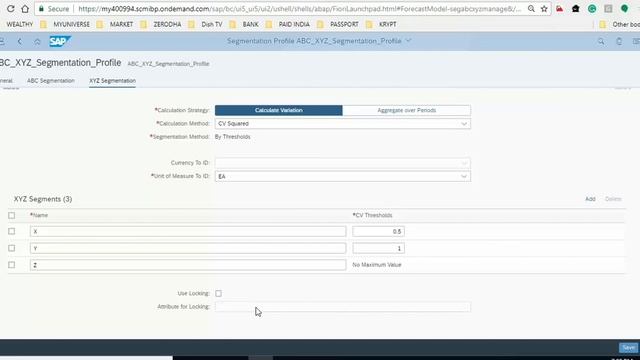
Task: Switch to the ABC Segmentation tab
Action: click(x=51, y=81)
